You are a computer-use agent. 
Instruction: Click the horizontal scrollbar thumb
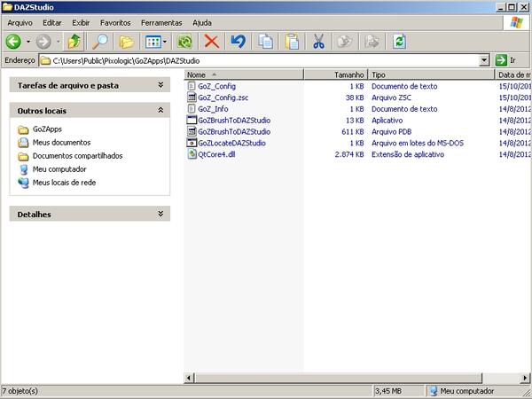click(338, 378)
